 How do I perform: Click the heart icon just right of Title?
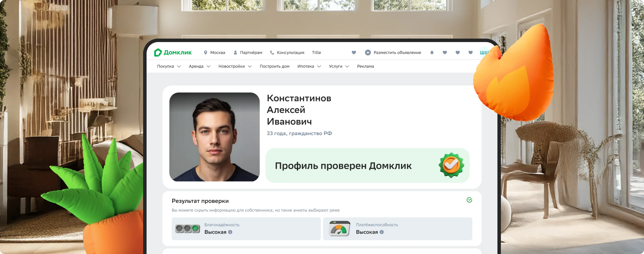coord(354,52)
